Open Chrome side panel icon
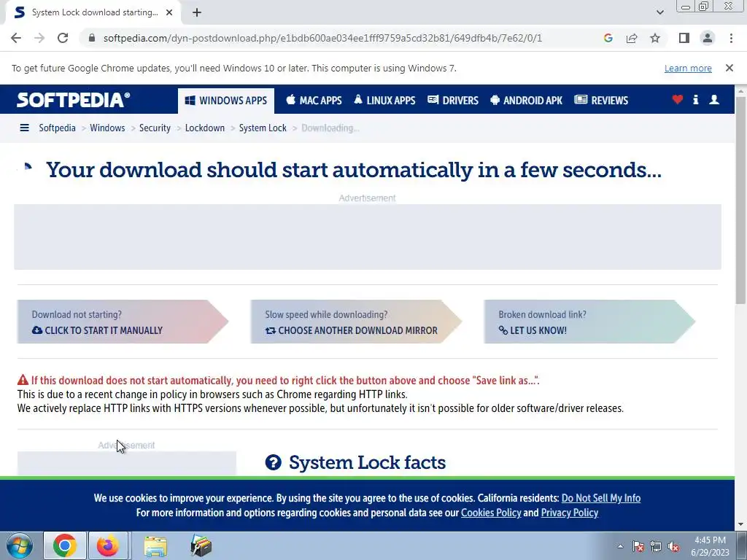The height and width of the screenshot is (560, 747). click(x=684, y=38)
